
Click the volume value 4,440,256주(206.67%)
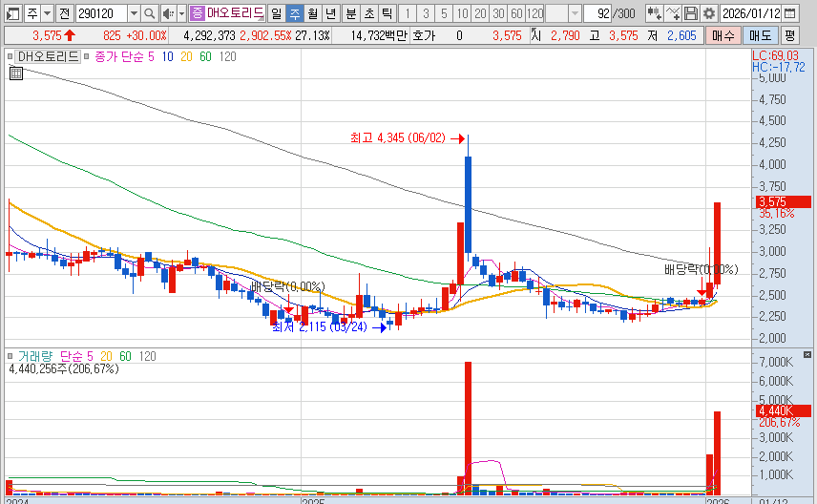pos(64,368)
